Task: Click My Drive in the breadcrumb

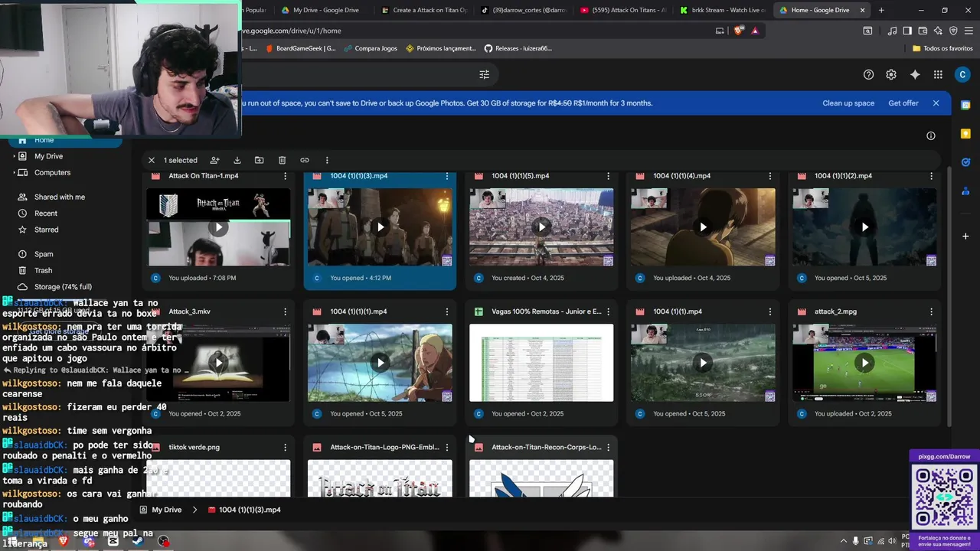Action: 166,510
